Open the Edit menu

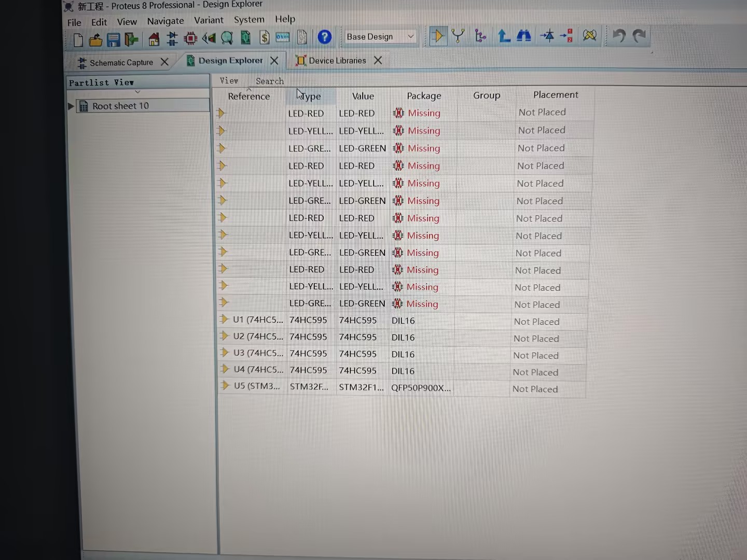[99, 22]
